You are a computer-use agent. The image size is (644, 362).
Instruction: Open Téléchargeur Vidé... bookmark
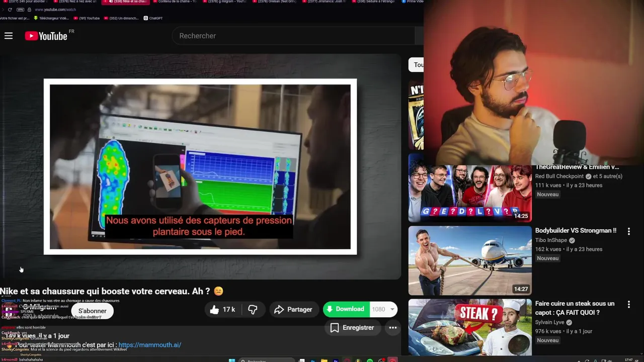(51, 18)
